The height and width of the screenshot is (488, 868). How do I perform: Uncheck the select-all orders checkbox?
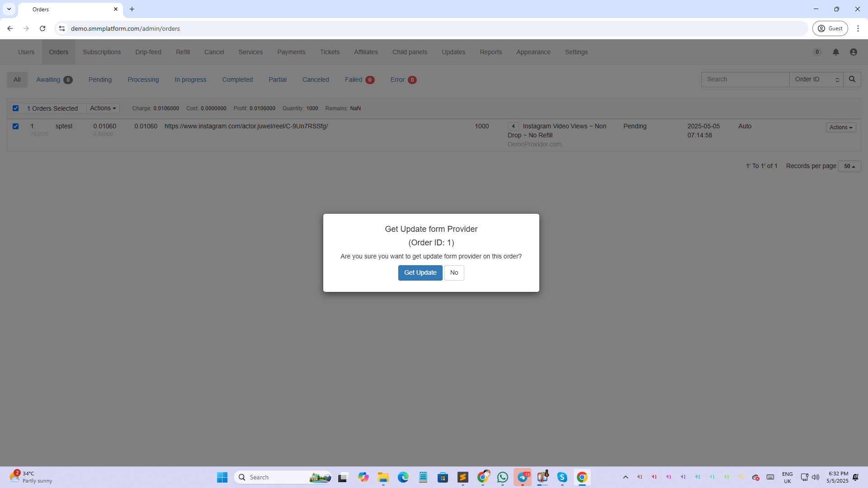click(x=16, y=108)
